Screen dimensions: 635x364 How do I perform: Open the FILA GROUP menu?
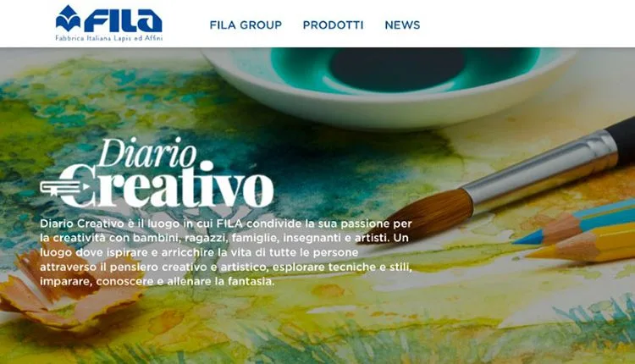[246, 25]
